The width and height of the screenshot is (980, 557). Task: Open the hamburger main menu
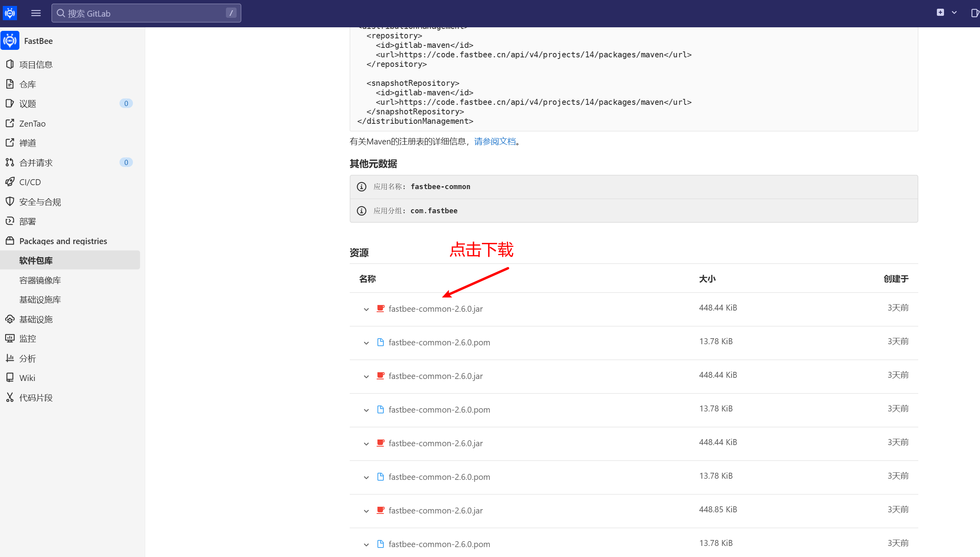coord(36,13)
